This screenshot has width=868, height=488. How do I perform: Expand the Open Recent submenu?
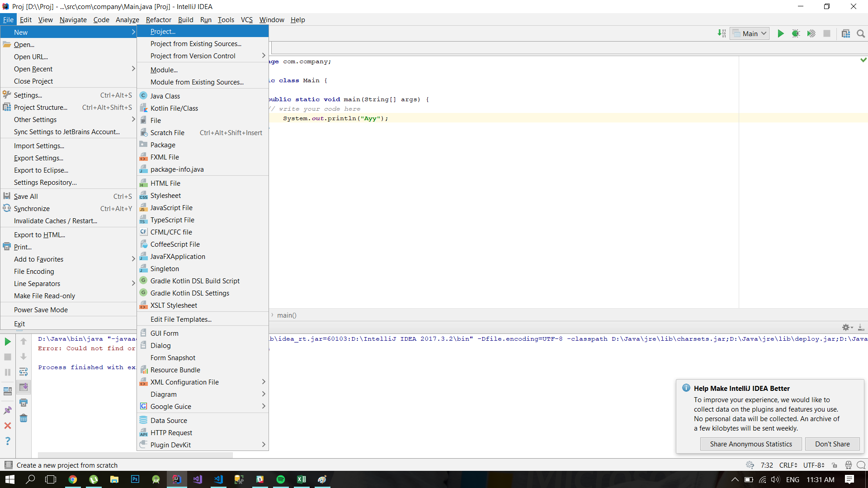tap(69, 69)
